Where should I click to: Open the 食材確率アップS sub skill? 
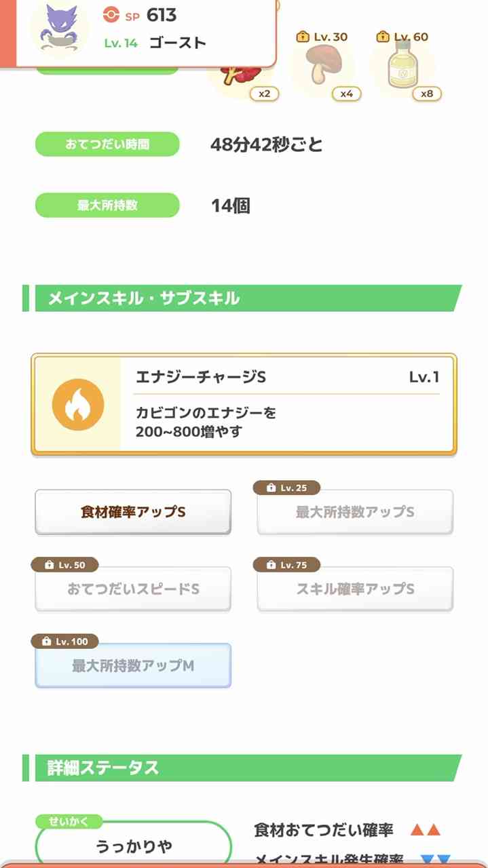[x=133, y=512]
